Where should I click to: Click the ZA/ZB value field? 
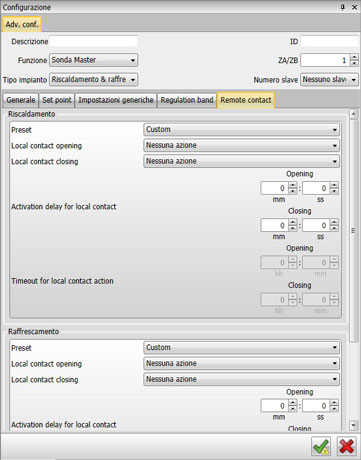[x=325, y=60]
